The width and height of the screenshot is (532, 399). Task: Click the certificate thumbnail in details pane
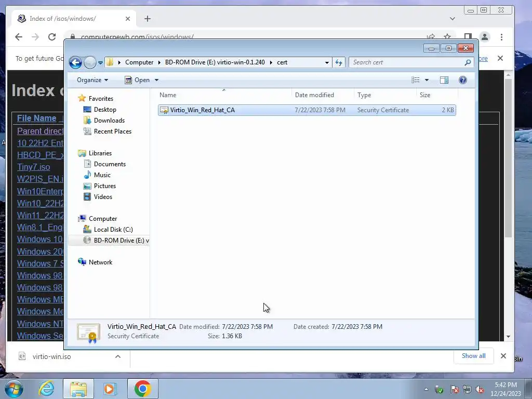[x=88, y=333]
